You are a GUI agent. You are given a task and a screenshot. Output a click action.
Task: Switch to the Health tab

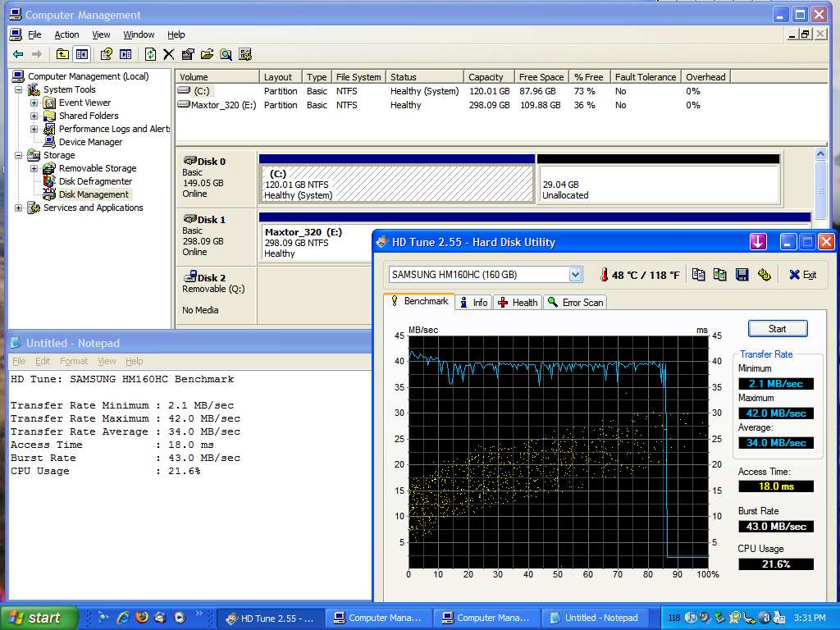(x=518, y=303)
